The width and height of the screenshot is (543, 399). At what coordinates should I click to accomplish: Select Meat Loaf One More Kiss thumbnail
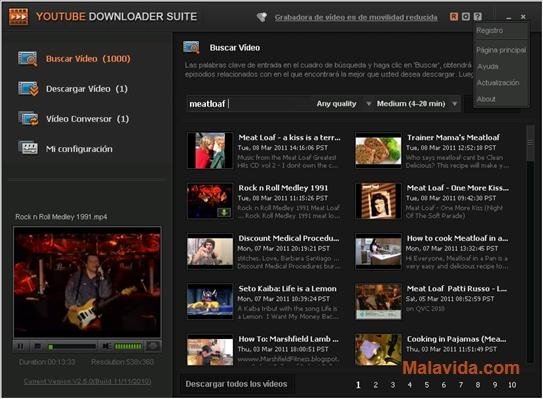(x=378, y=201)
